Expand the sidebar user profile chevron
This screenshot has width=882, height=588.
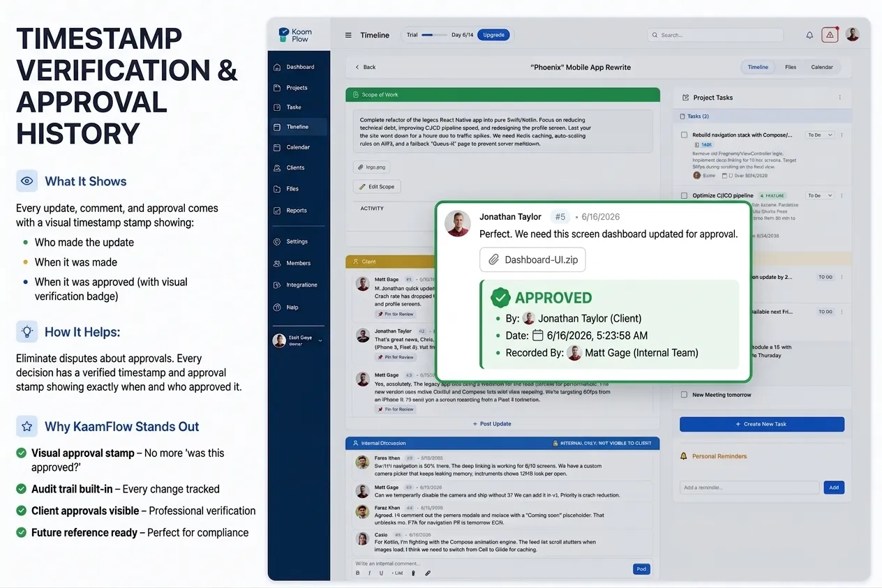point(320,340)
